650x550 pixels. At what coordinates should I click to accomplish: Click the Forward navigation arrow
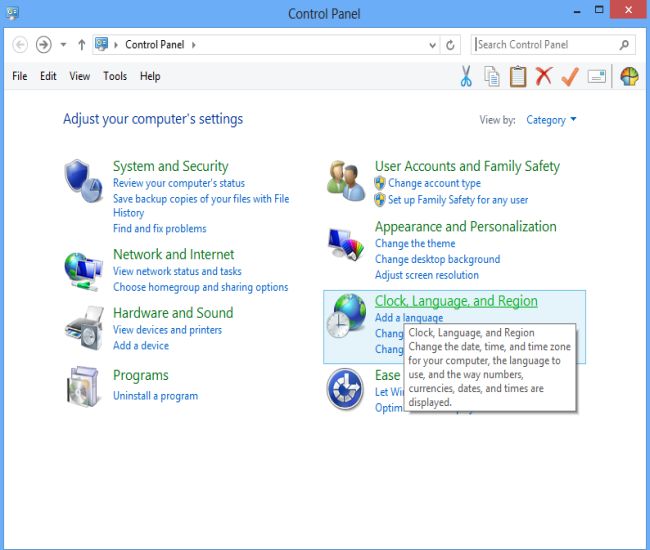44,44
